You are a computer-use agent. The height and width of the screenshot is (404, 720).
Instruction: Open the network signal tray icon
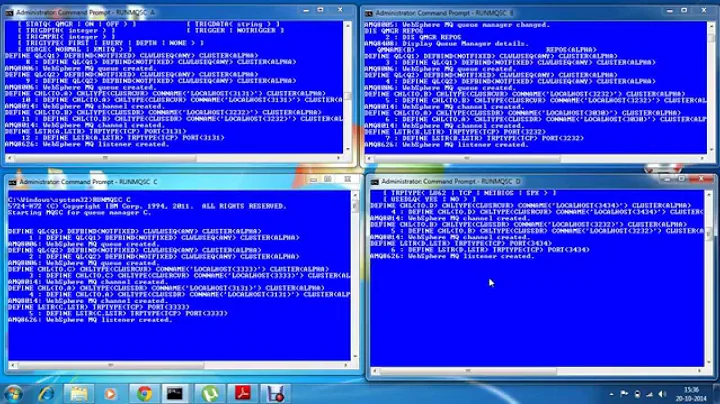coord(649,394)
